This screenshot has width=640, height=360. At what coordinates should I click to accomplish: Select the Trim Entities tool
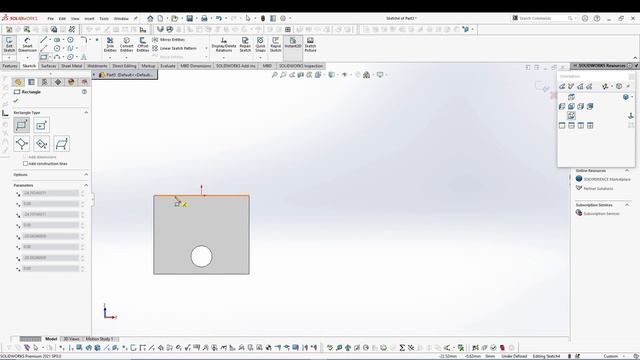[x=110, y=44]
